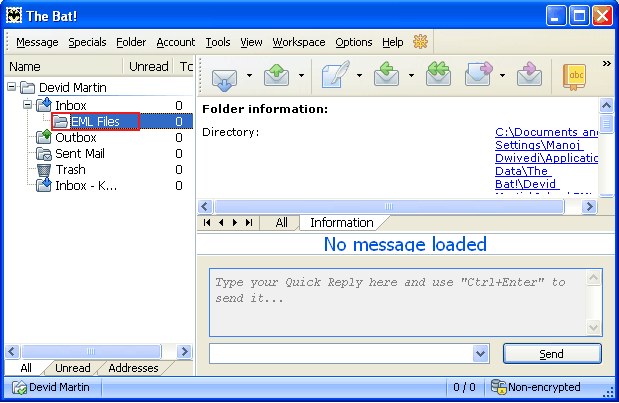Open the Help menu

pos(393,42)
